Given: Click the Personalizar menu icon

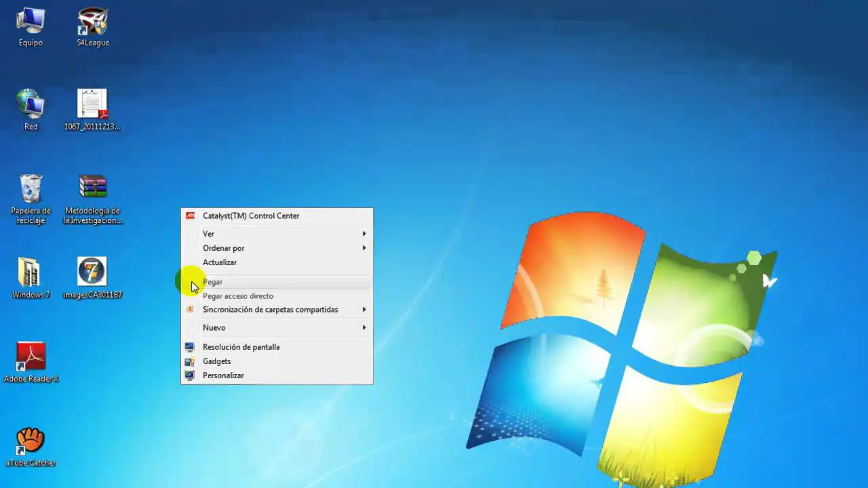Looking at the screenshot, I should click(190, 375).
